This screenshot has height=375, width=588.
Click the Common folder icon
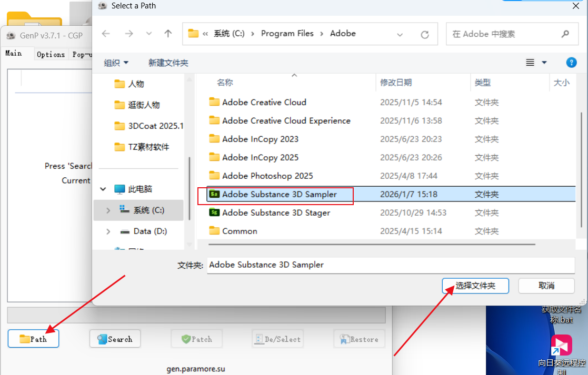[214, 230]
